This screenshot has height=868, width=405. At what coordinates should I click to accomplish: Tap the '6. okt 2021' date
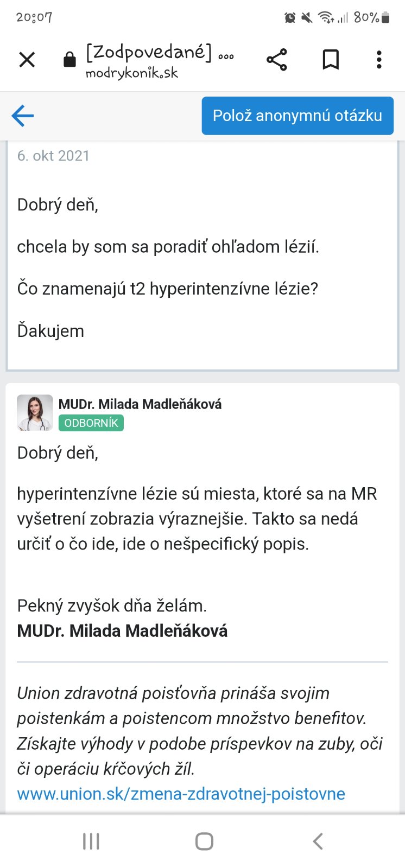(53, 156)
